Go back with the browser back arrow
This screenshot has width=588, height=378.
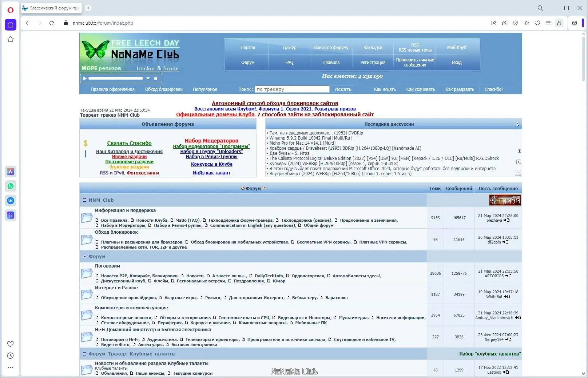point(27,23)
